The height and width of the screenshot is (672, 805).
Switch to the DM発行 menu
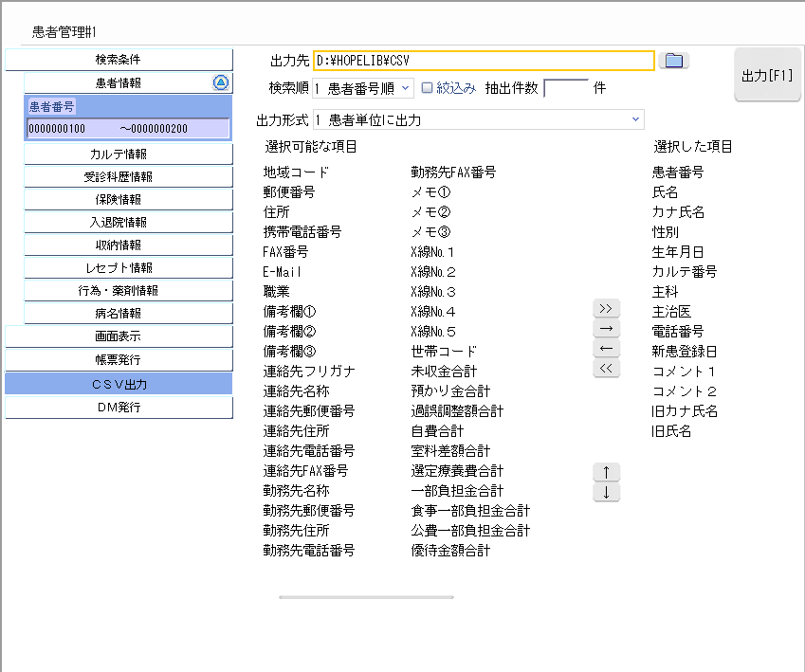119,408
